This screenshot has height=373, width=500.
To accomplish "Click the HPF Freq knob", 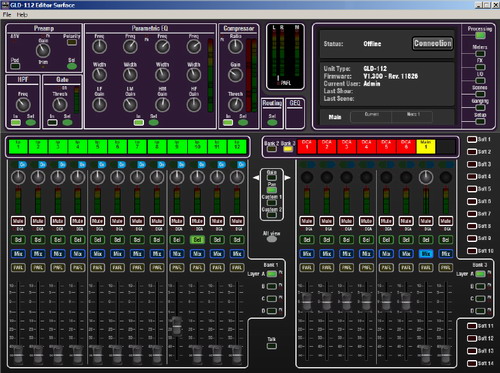I will point(23,105).
